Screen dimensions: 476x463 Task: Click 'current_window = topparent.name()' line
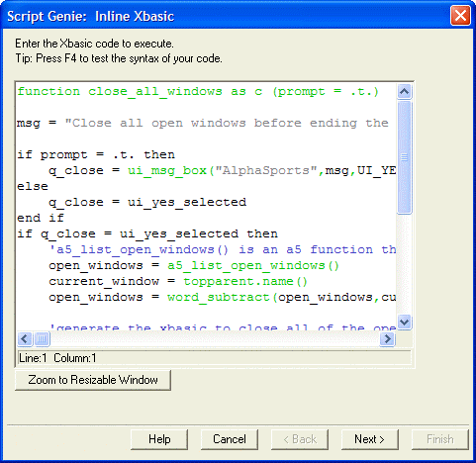(x=178, y=281)
